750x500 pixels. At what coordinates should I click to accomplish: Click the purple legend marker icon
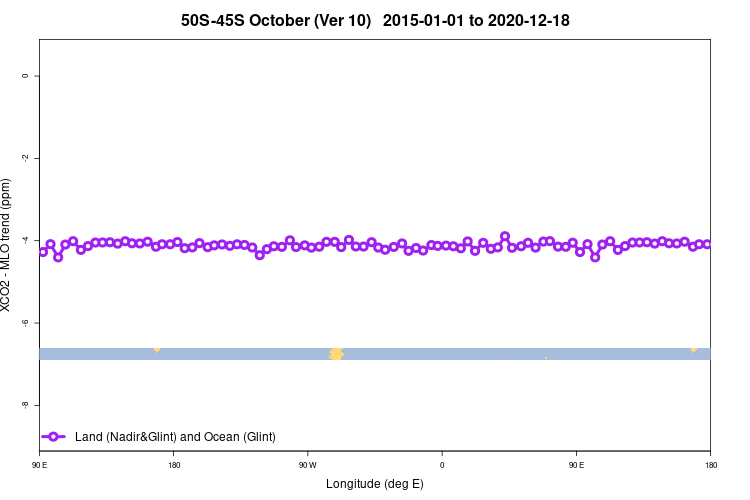54,436
